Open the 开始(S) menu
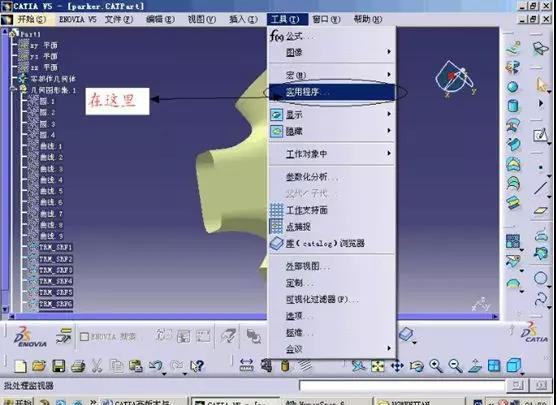 tap(32, 19)
